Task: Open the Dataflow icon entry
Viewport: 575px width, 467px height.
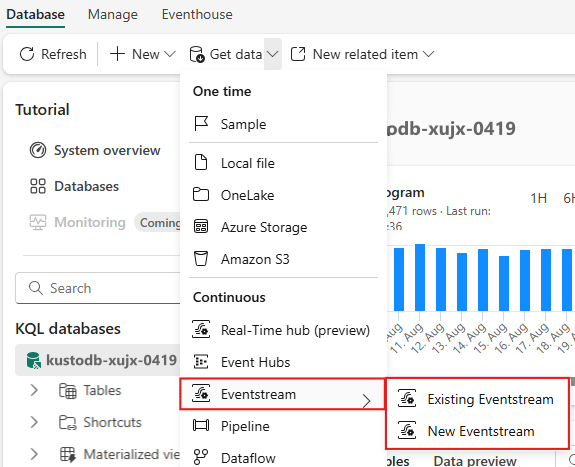Action: [201, 457]
